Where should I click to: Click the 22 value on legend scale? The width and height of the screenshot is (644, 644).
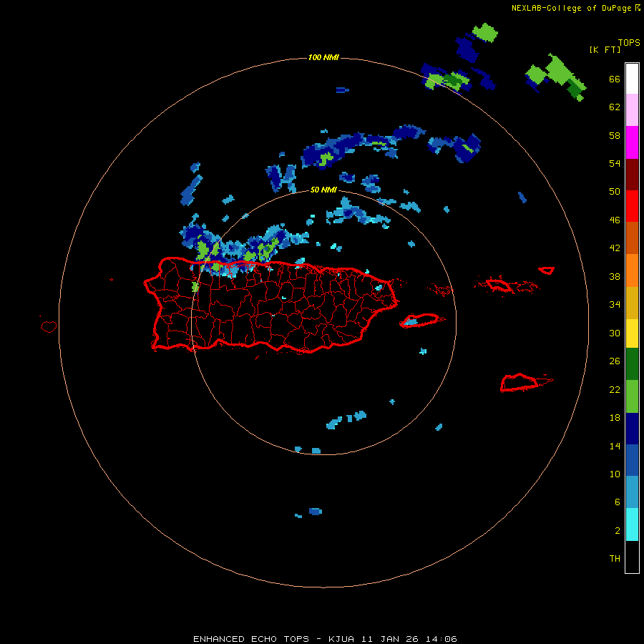[615, 389]
